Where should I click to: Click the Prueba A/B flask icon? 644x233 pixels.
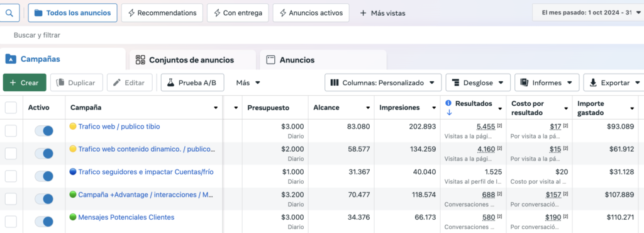pyautogui.click(x=170, y=82)
